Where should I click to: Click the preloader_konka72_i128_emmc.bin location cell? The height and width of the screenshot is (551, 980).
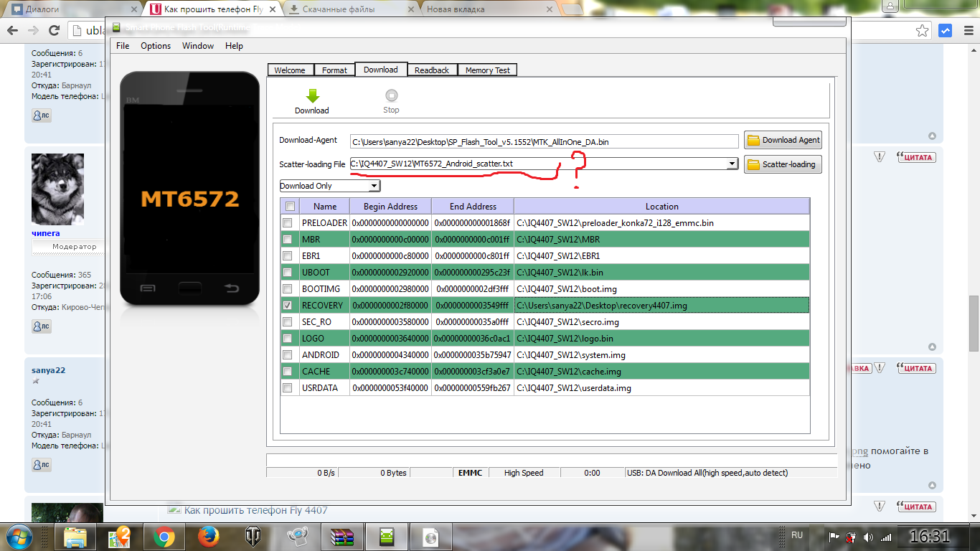(x=661, y=223)
